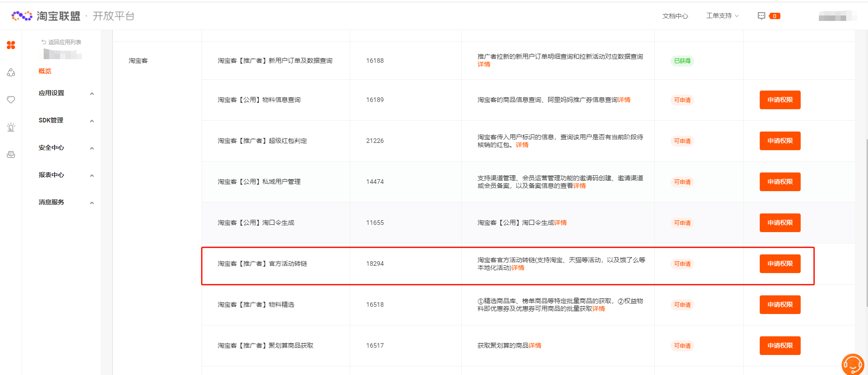Screen dimensions: 868x375
Task: Open the stacked documents icon in sidebar
Action: point(11,154)
